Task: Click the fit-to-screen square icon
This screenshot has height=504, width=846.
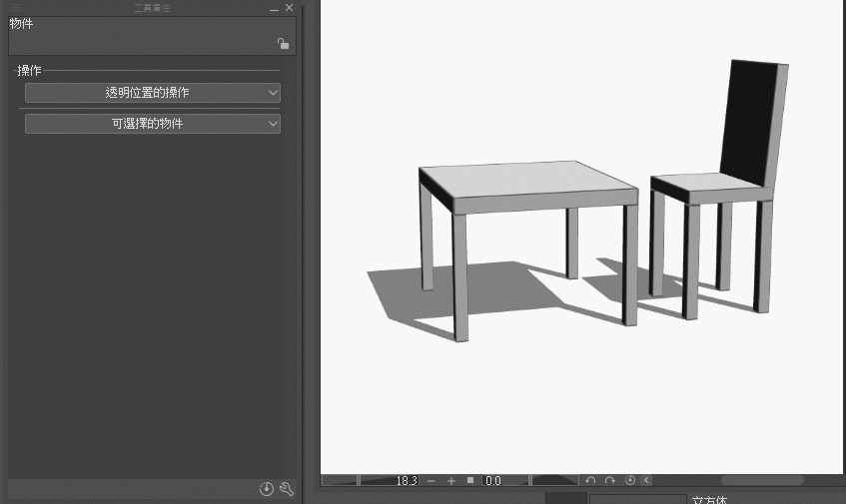Action: coord(470,480)
